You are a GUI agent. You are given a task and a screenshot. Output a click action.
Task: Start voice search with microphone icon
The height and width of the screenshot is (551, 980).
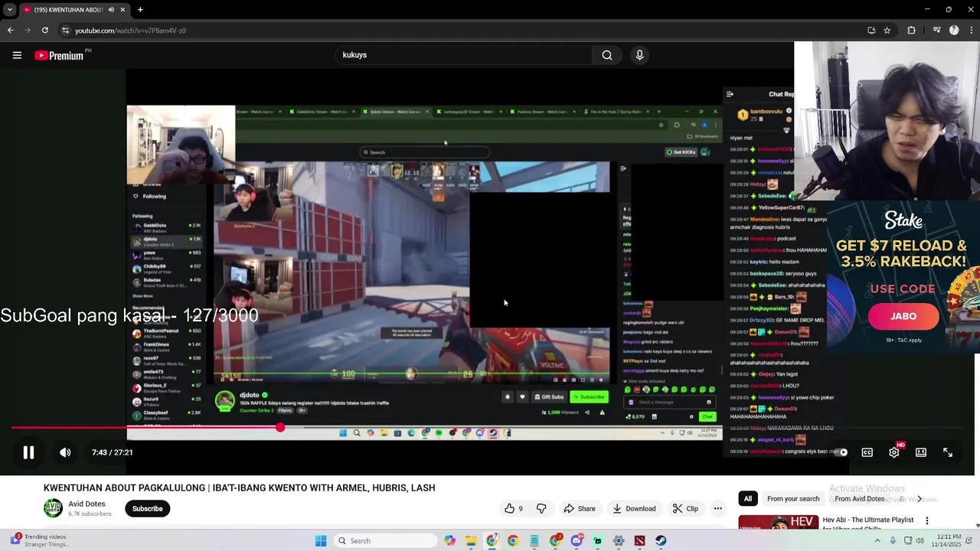[x=639, y=55]
